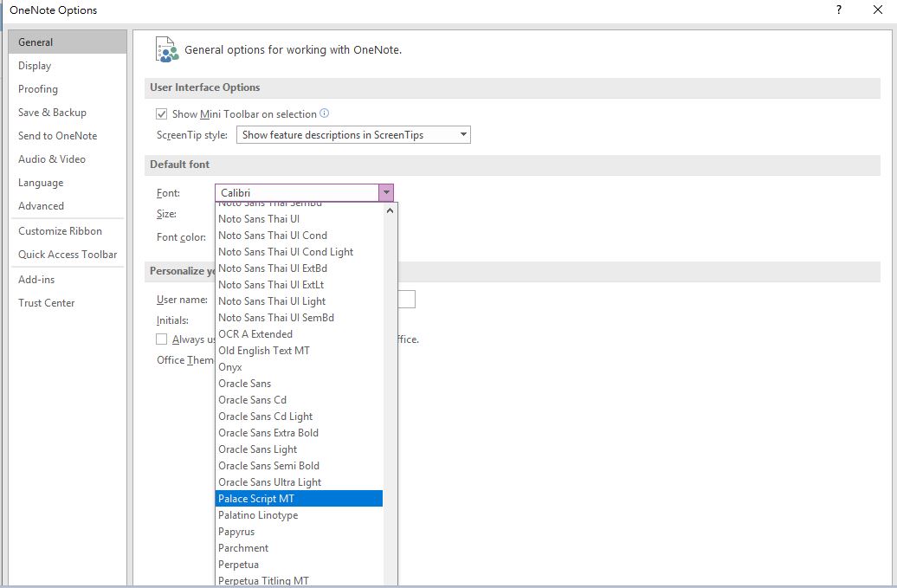The height and width of the screenshot is (588, 897).
Task: Choose Noto Sans Thai UI font
Action: (x=300, y=219)
